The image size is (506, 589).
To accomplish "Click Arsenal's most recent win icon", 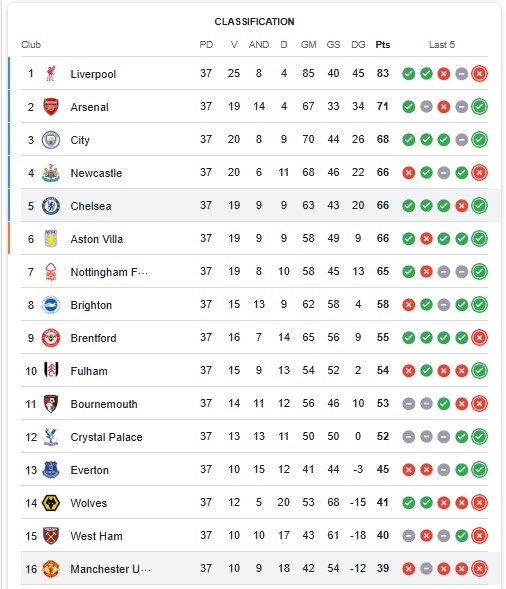I will pyautogui.click(x=479, y=107).
